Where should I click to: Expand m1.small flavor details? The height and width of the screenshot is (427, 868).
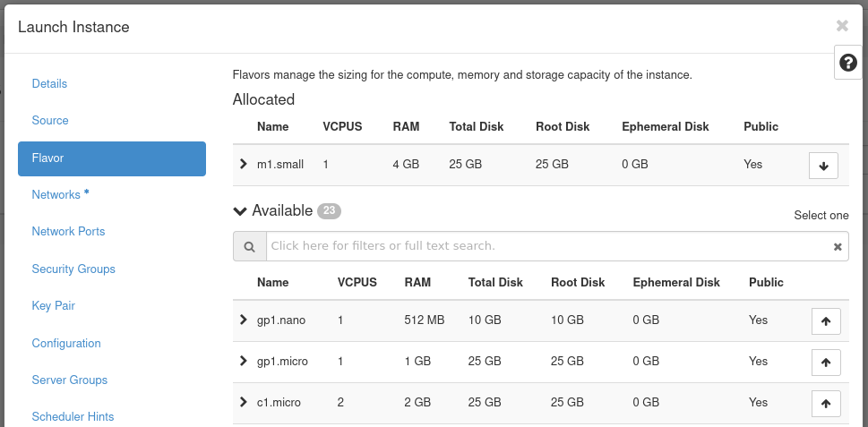244,165
